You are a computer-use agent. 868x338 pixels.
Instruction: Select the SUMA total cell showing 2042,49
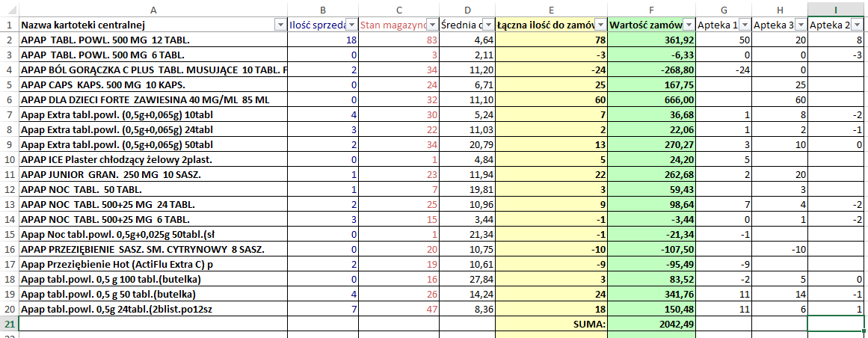click(651, 324)
